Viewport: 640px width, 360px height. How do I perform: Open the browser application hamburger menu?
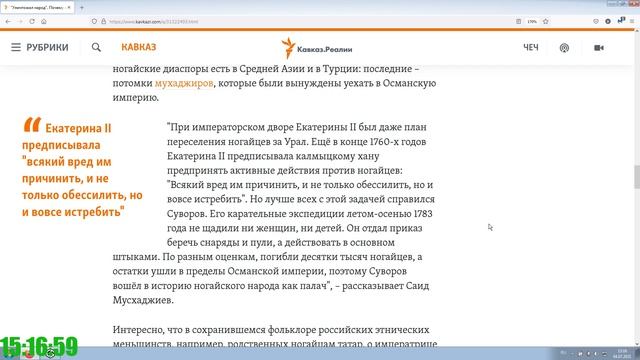pos(632,21)
